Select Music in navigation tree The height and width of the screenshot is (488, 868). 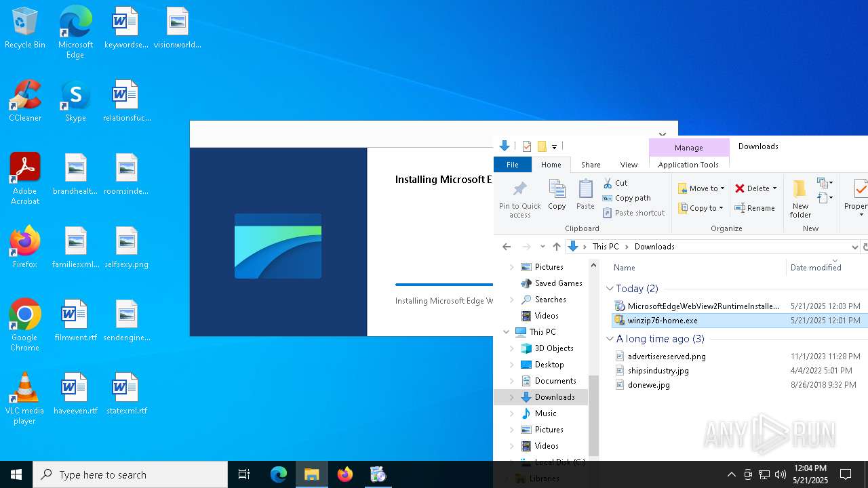pyautogui.click(x=545, y=413)
